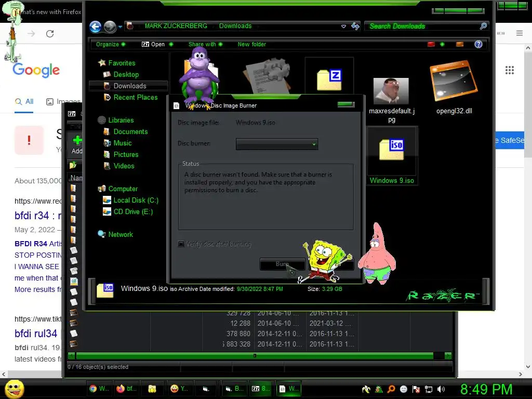Select Desktop under Favorites
Viewport: 532px width, 399px height.
126,74
